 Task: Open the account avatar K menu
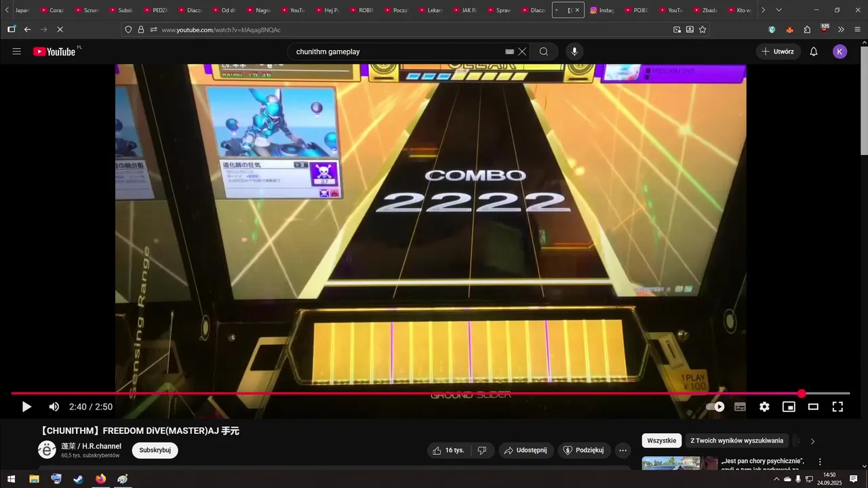click(840, 52)
